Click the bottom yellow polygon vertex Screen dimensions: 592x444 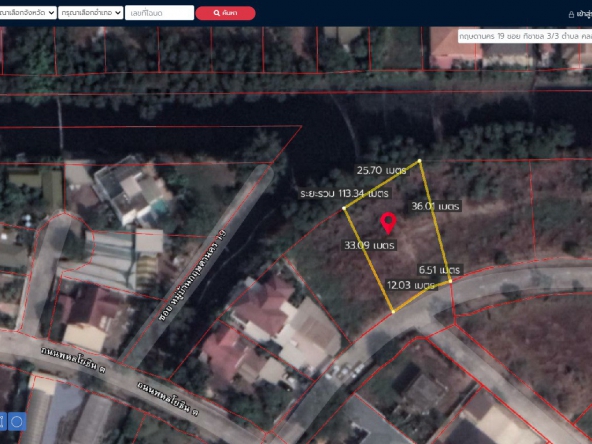[x=393, y=312]
